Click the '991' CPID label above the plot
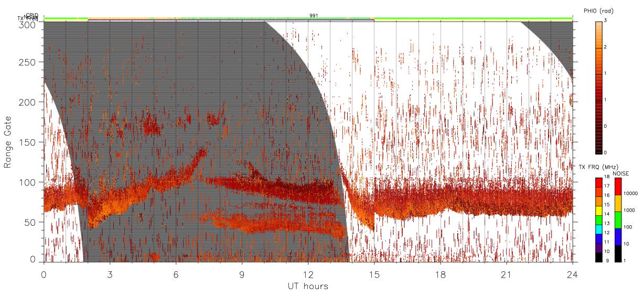 point(314,16)
